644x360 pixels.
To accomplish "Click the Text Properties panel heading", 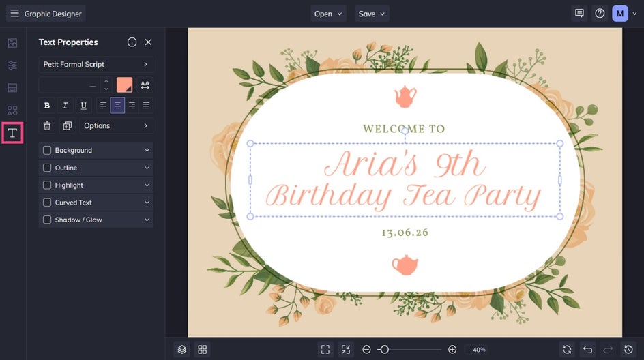I will (x=68, y=42).
